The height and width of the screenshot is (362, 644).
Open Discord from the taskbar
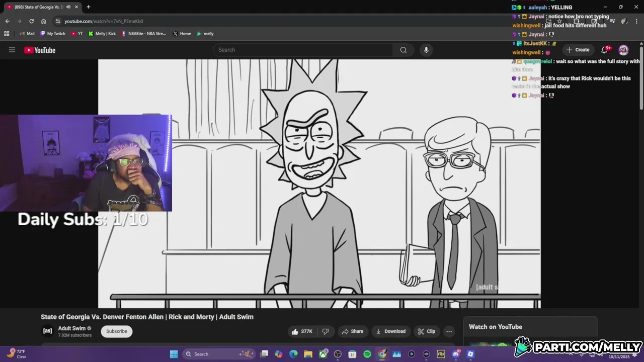click(x=456, y=354)
